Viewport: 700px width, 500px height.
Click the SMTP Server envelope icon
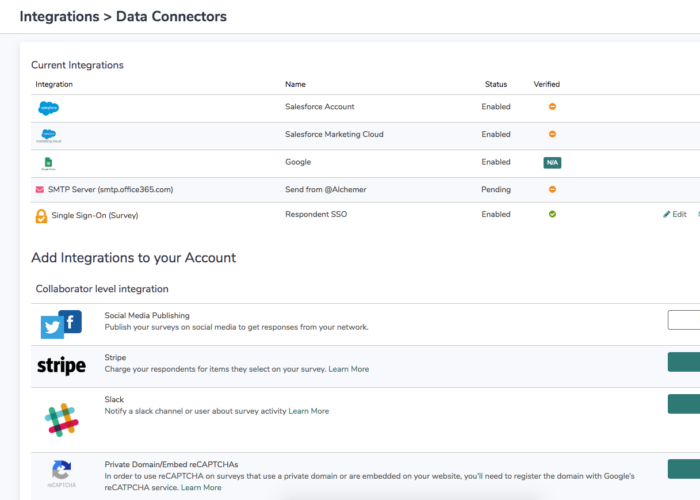[40, 190]
